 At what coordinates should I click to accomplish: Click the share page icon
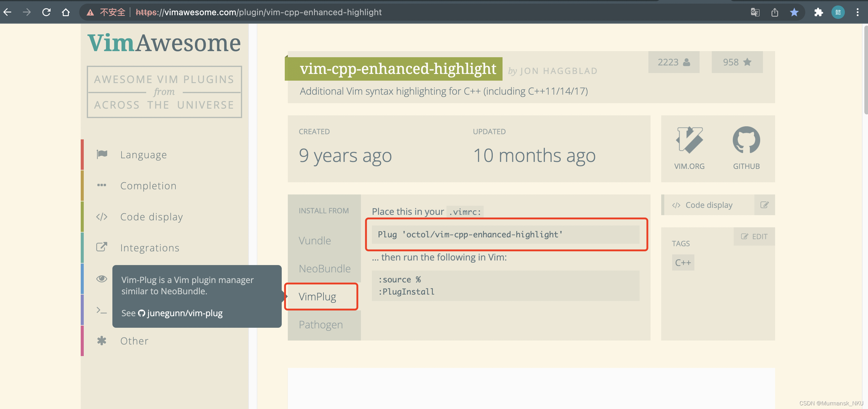tap(774, 12)
